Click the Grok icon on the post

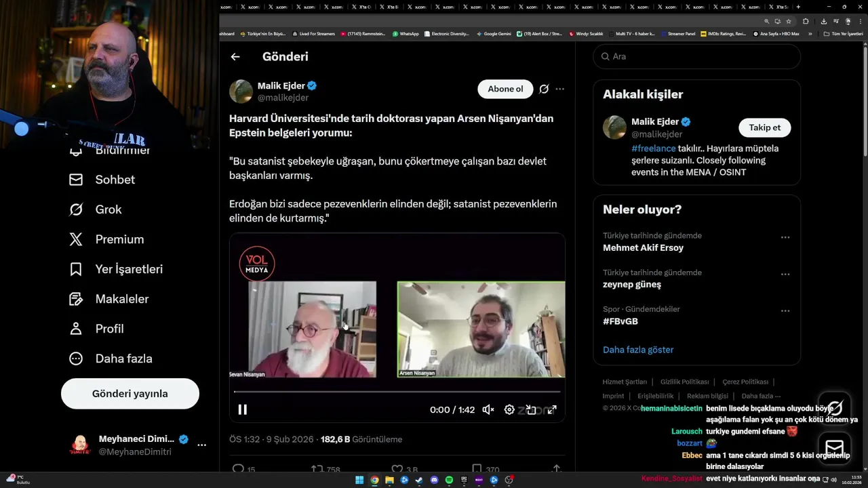pos(544,89)
